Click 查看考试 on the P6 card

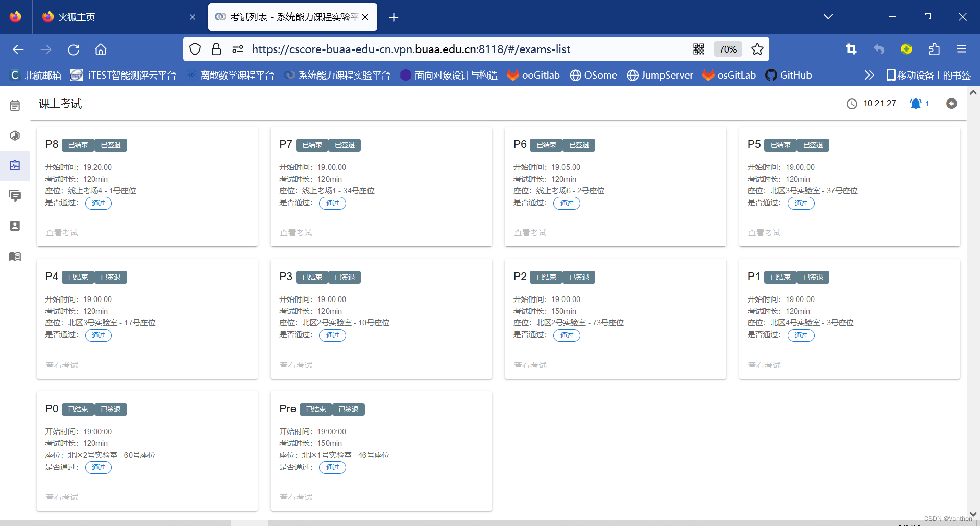pyautogui.click(x=530, y=233)
